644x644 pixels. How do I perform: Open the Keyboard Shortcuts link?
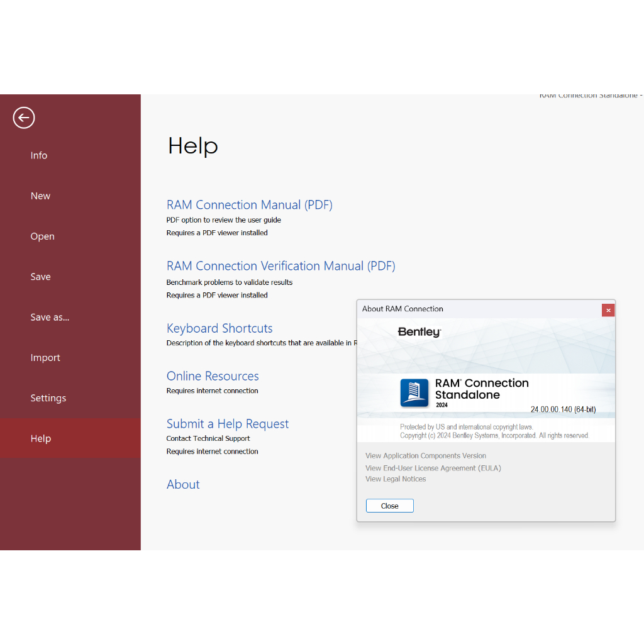pos(219,328)
